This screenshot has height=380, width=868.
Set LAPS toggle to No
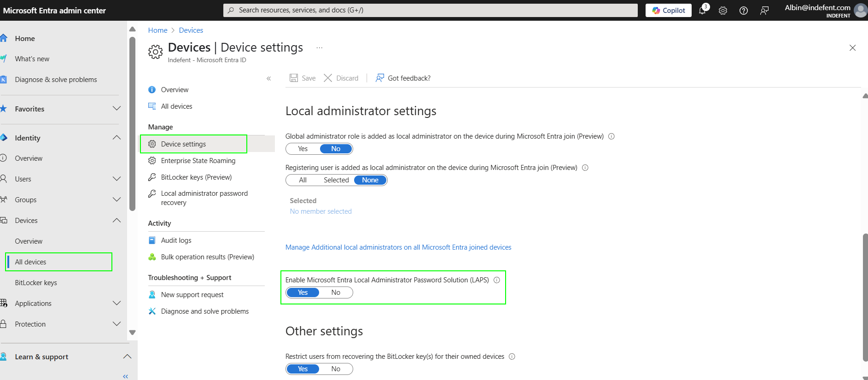[x=336, y=292]
